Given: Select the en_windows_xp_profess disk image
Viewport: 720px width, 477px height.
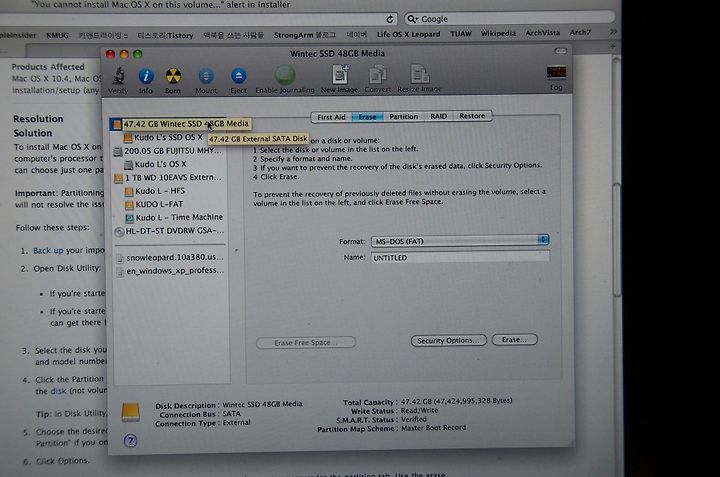Looking at the screenshot, I should pyautogui.click(x=170, y=271).
